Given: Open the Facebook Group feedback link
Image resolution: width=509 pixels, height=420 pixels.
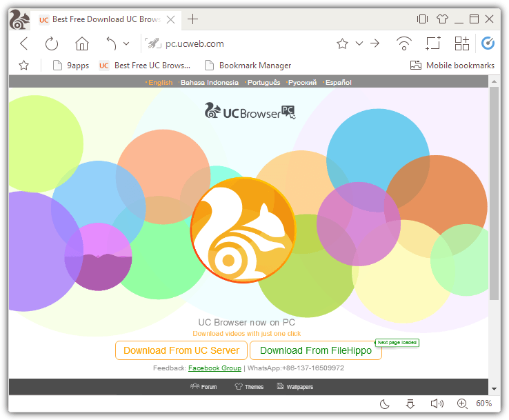Looking at the screenshot, I should [x=214, y=368].
